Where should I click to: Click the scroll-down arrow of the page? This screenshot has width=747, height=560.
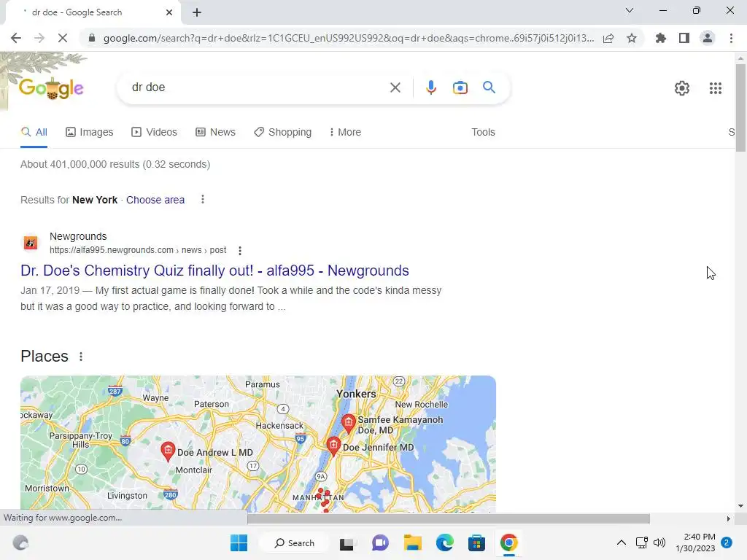[740, 506]
